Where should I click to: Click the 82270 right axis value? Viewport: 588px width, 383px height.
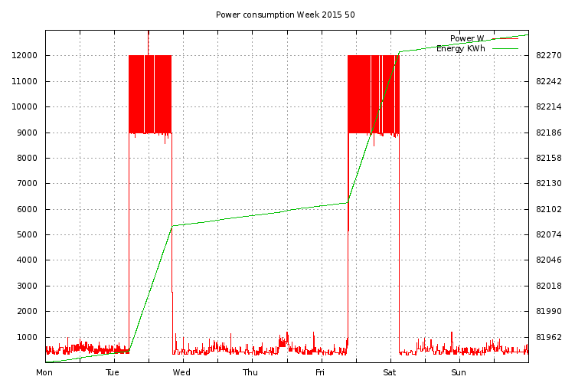click(x=549, y=55)
